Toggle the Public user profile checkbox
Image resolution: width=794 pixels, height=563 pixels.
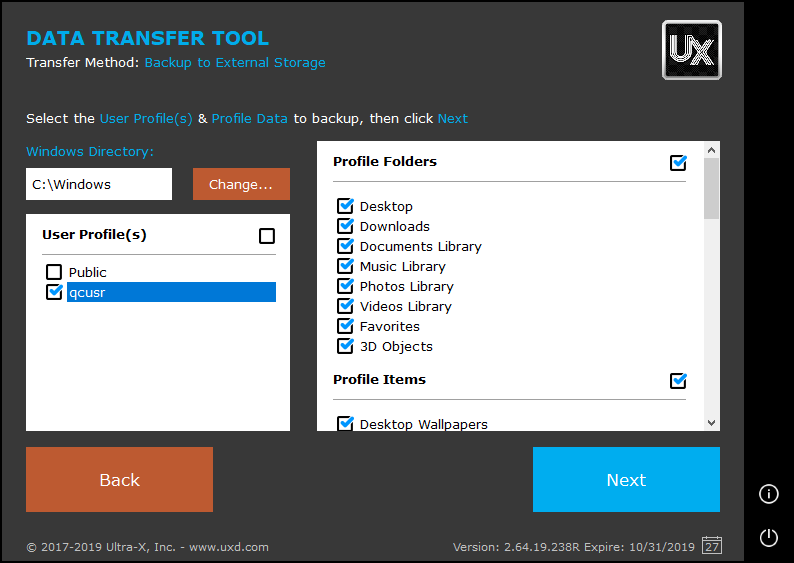point(54,272)
